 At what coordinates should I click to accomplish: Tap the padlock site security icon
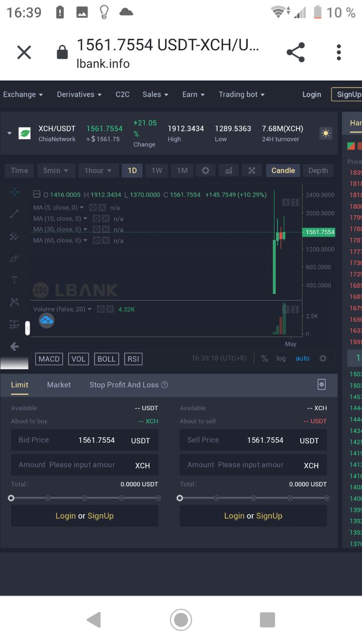coord(62,52)
